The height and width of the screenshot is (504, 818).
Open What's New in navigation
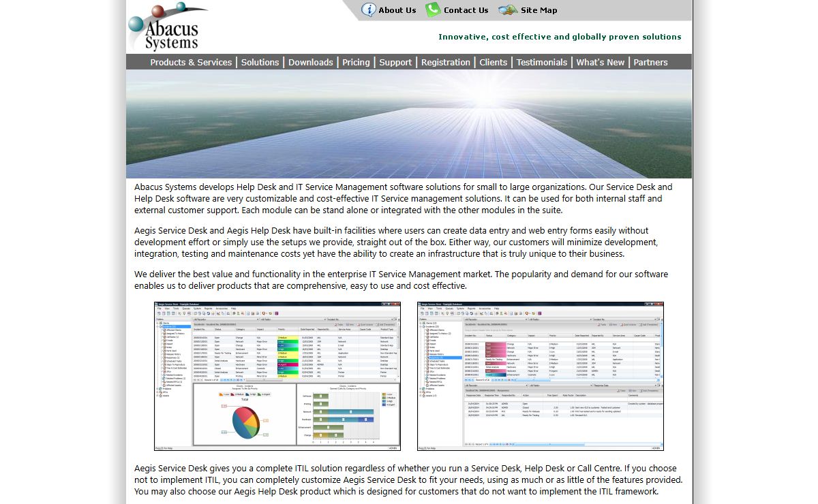[601, 62]
